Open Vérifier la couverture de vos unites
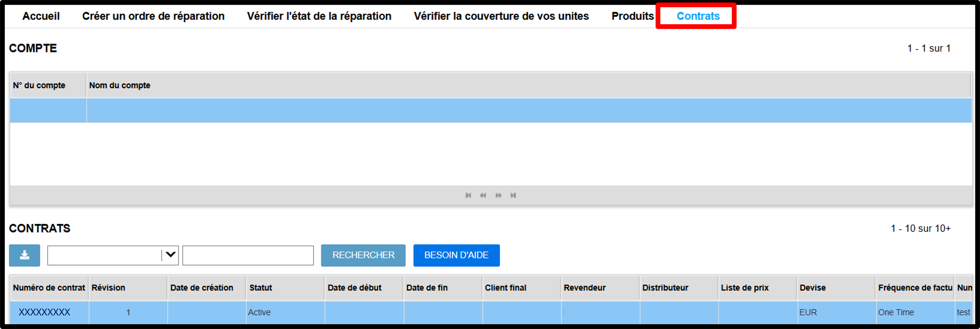The width and height of the screenshot is (980, 329). point(501,16)
